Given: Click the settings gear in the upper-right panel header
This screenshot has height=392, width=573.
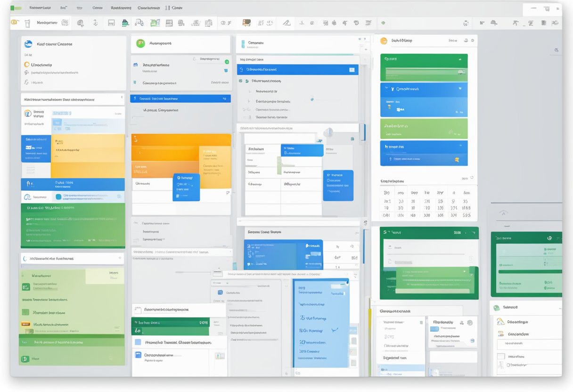Looking at the screenshot, I should [473, 41].
